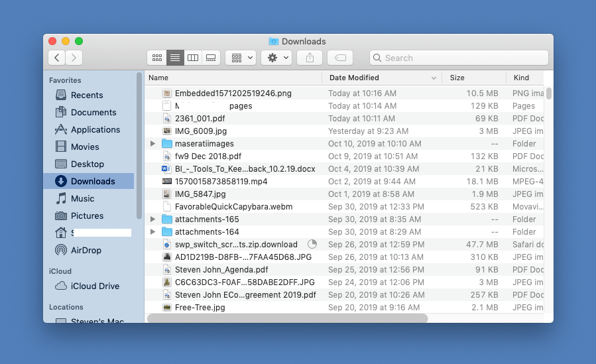
Task: Open iCloud Drive in the sidebar
Action: click(x=88, y=286)
